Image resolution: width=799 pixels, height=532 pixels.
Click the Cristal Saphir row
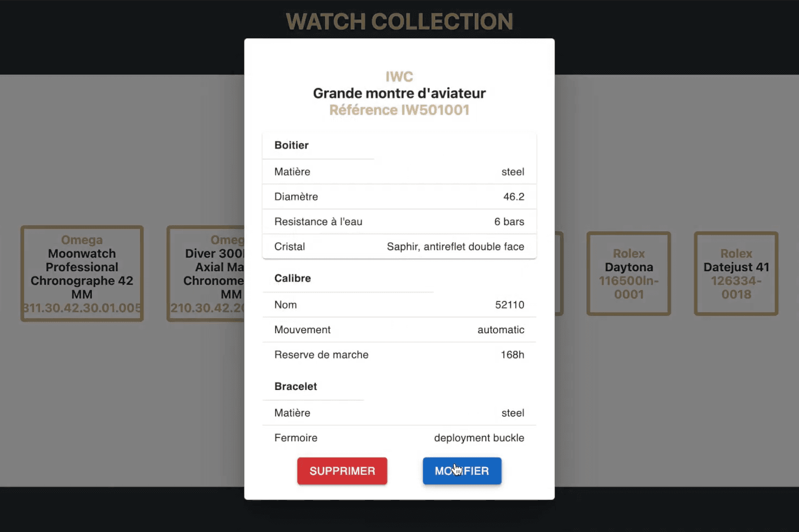pyautogui.click(x=399, y=246)
